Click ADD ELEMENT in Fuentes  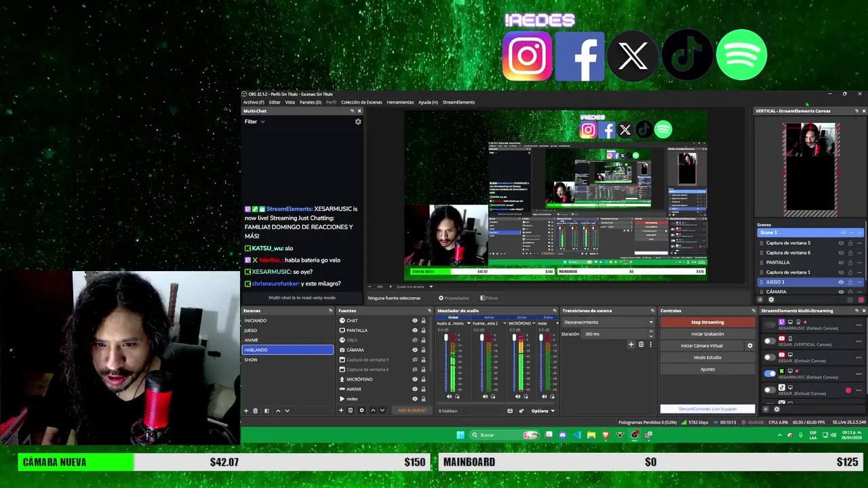(412, 411)
